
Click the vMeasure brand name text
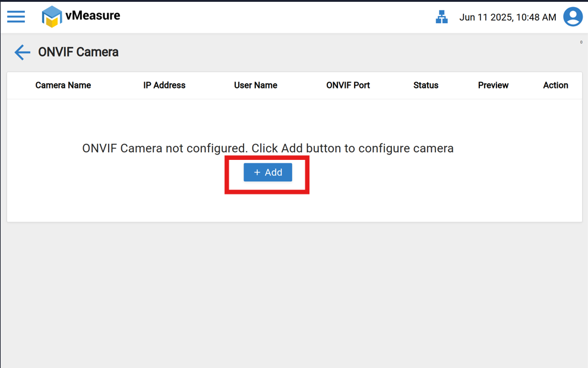pyautogui.click(x=93, y=16)
